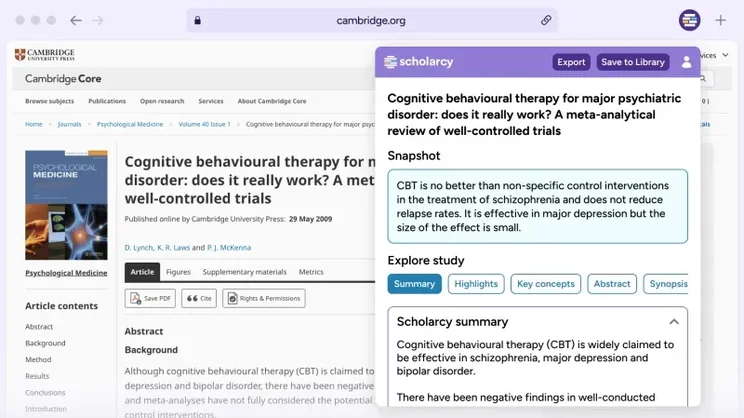The image size is (744, 418).
Task: Expand the dropdown chevron at the page's top-right
Action: [725, 55]
